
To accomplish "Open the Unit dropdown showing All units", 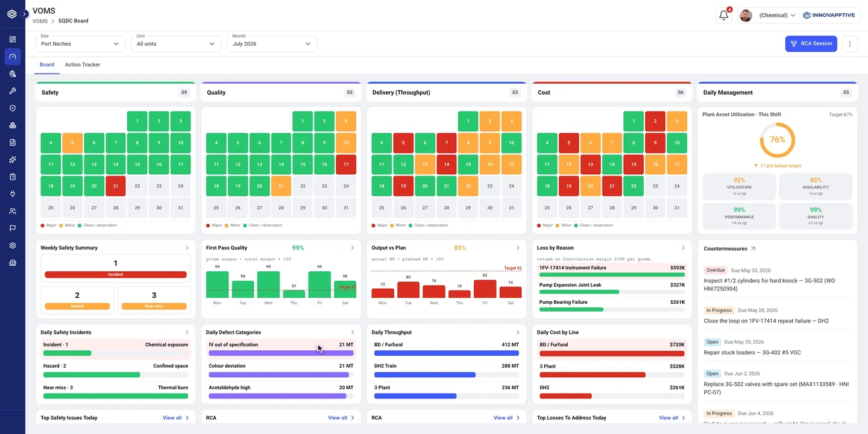I will pos(176,43).
